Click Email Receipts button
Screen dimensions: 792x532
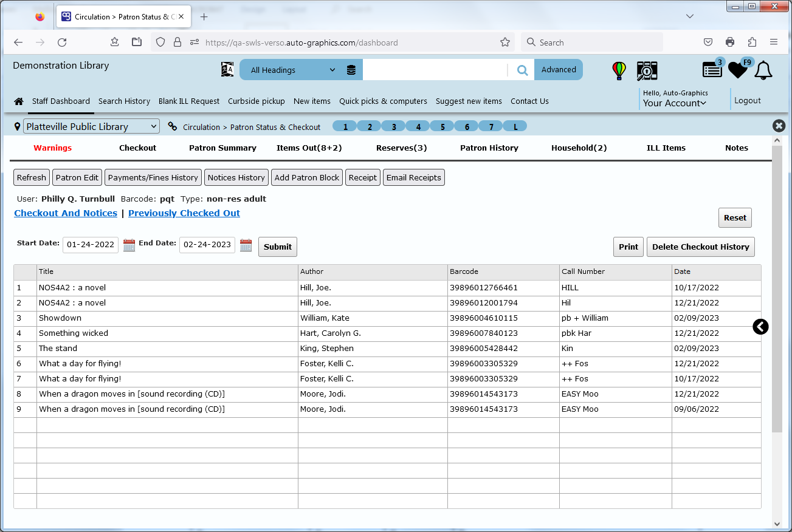[x=414, y=177]
